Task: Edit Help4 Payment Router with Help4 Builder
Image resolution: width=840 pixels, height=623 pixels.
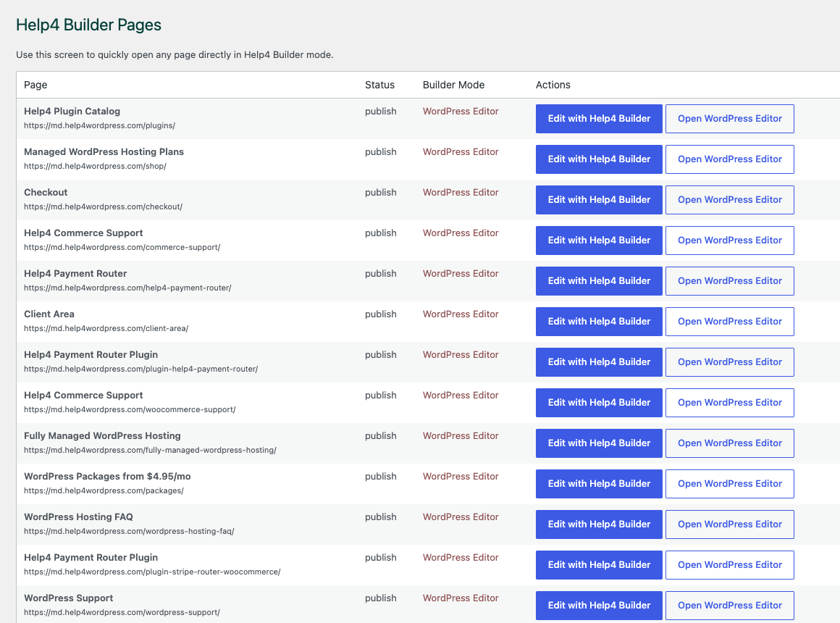Action: pyautogui.click(x=599, y=281)
